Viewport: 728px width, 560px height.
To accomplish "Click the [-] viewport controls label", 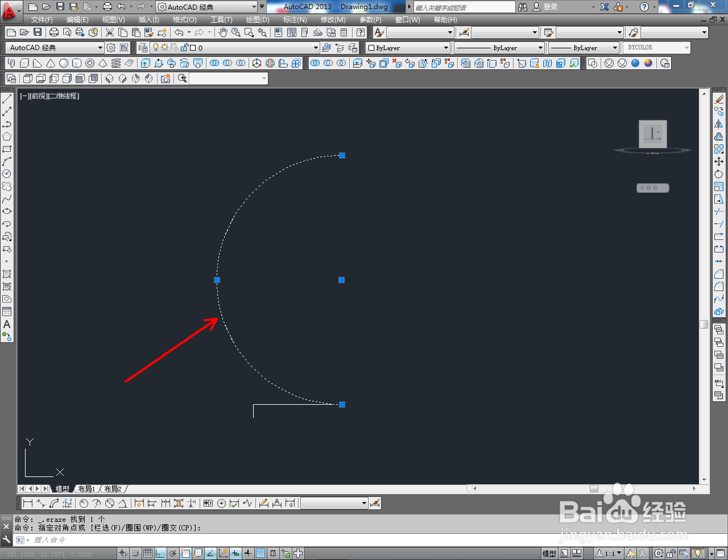I will [24, 96].
